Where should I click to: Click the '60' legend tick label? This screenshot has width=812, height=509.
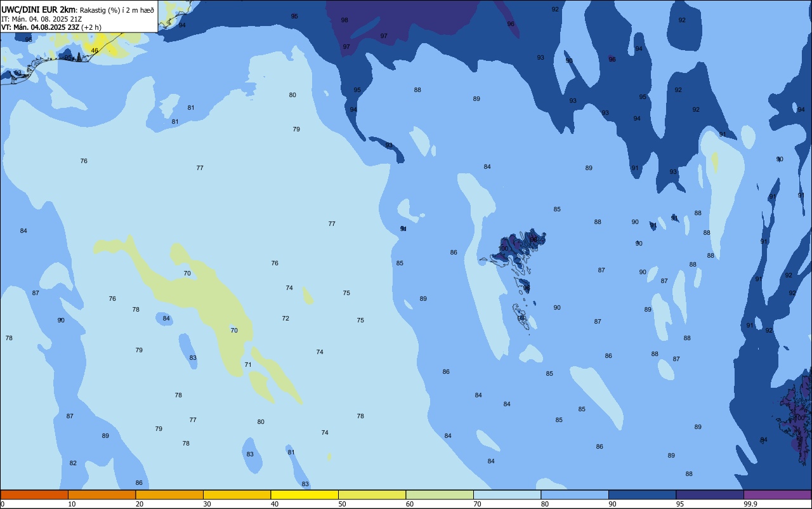point(410,504)
